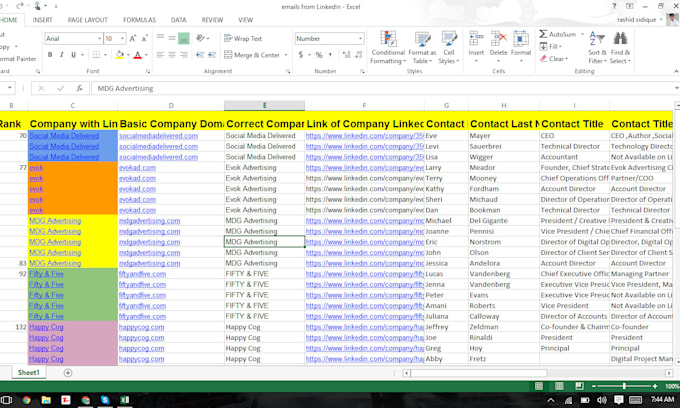This screenshot has height=408, width=680.
Task: Apply accounting dollar format
Action: coord(301,55)
